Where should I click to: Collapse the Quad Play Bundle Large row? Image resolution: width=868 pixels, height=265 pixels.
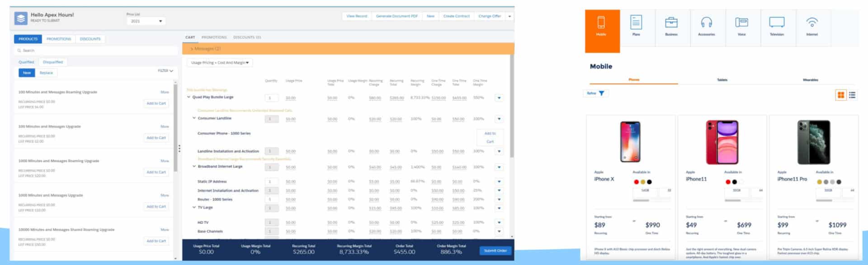pyautogui.click(x=189, y=97)
